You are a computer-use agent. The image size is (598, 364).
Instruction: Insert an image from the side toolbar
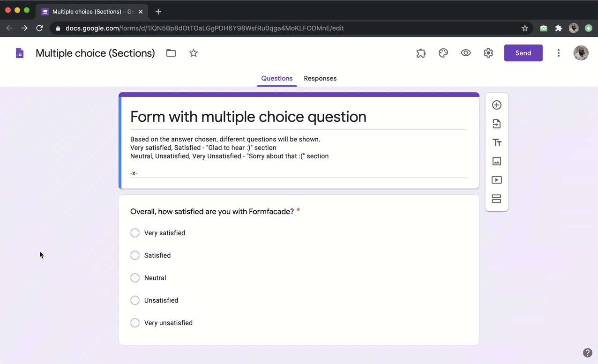(x=497, y=161)
